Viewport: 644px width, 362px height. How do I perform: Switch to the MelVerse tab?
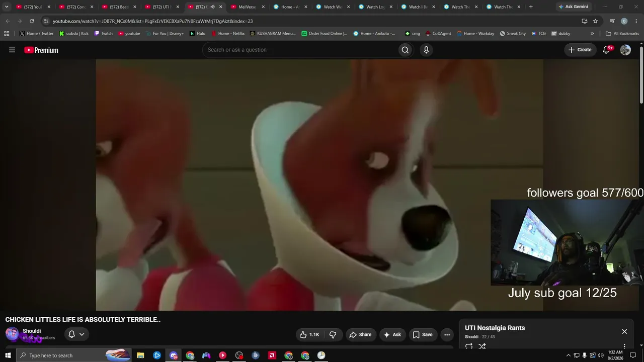point(247,7)
